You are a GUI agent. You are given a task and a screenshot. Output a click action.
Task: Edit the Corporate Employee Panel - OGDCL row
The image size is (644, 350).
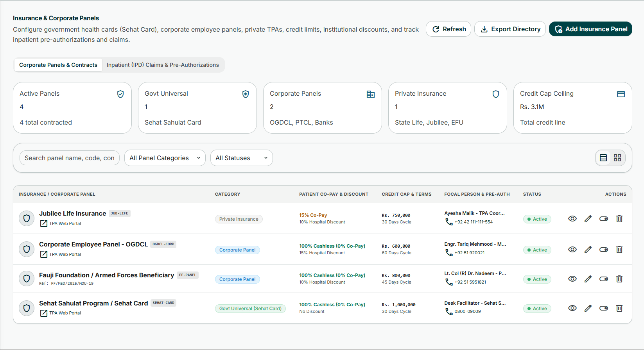click(588, 250)
